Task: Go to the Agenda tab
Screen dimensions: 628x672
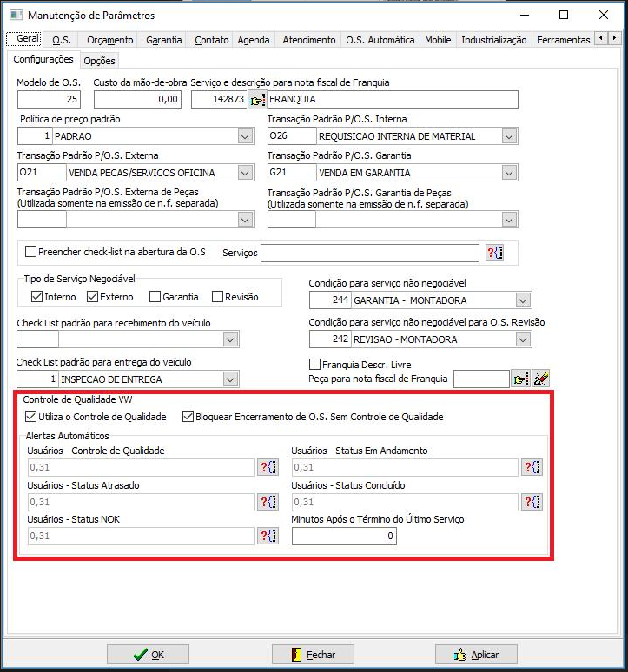Action: (254, 40)
